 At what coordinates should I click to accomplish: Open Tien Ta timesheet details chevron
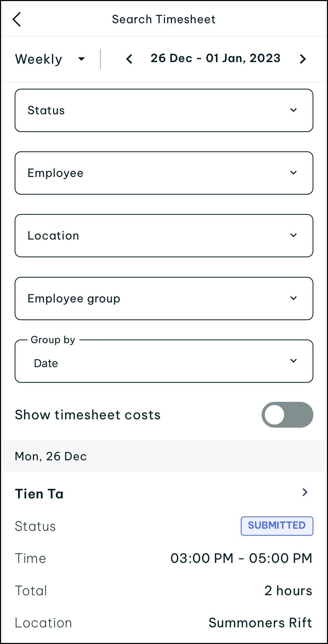point(305,492)
